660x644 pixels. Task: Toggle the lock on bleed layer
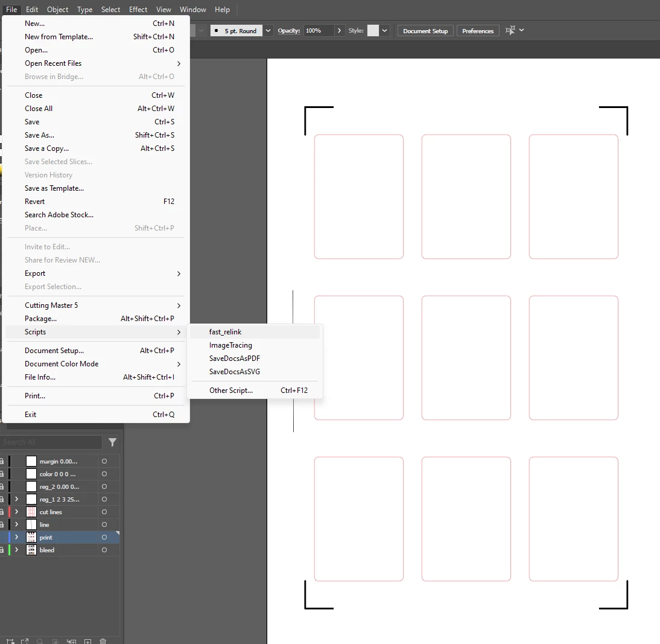[2, 550]
